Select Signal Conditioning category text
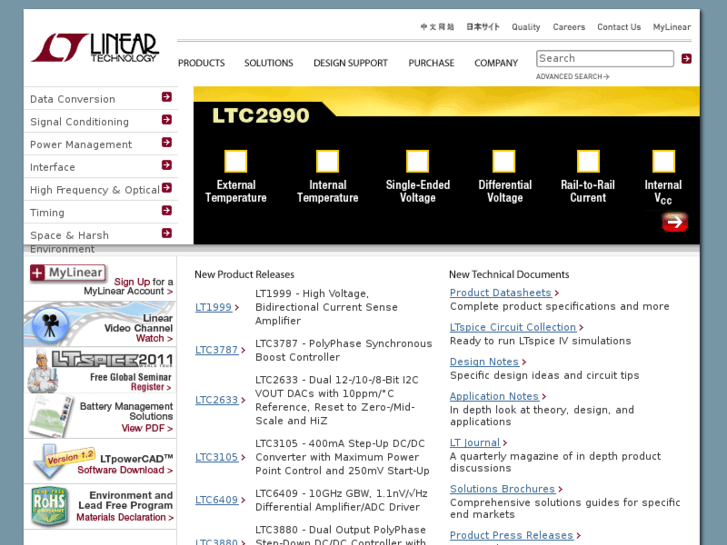 point(79,122)
